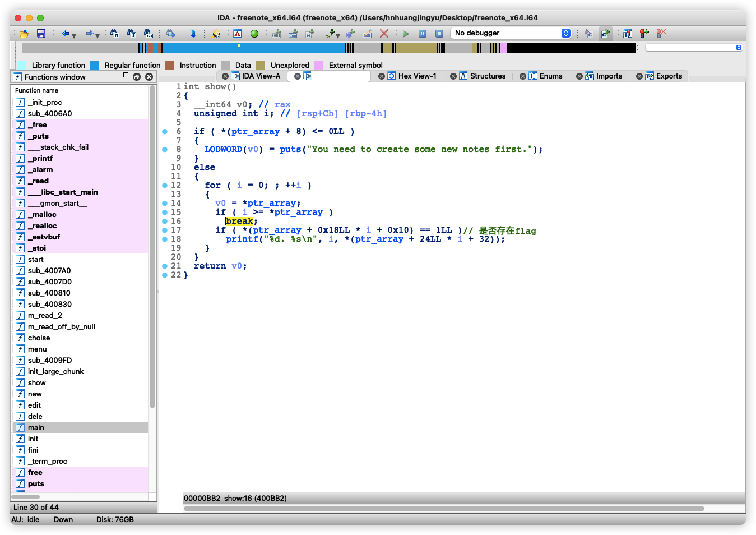The height and width of the screenshot is (535, 756).
Task: Click the create string literal icon
Action: point(310,34)
